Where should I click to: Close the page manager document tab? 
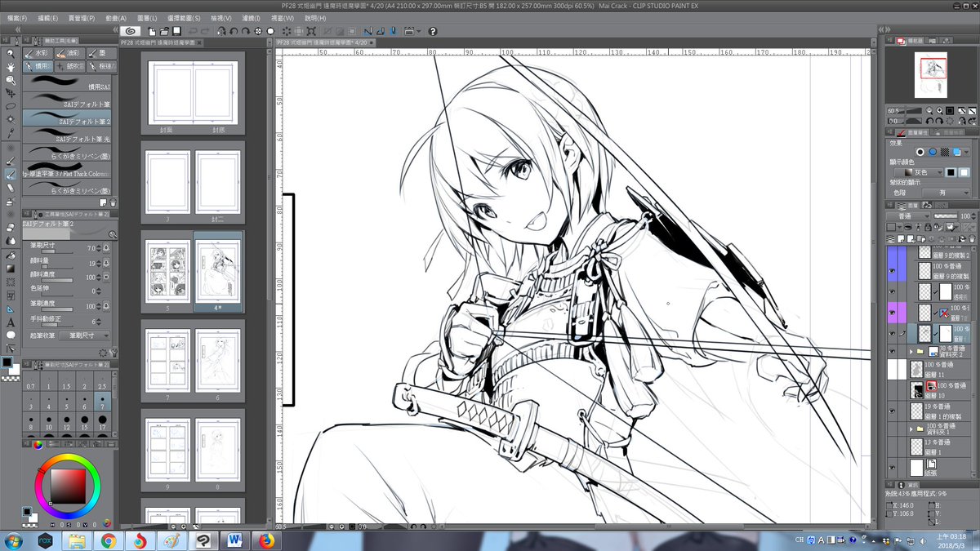[200, 42]
